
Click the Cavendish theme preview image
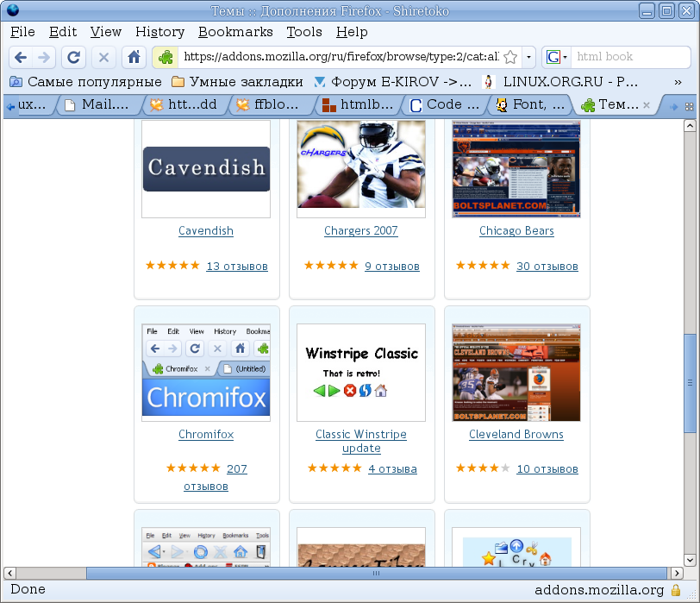206,169
